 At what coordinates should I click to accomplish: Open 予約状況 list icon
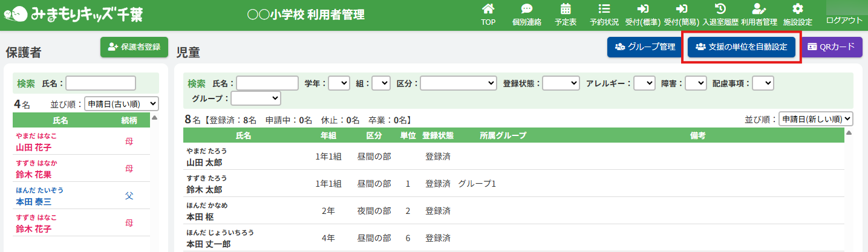coord(604,9)
